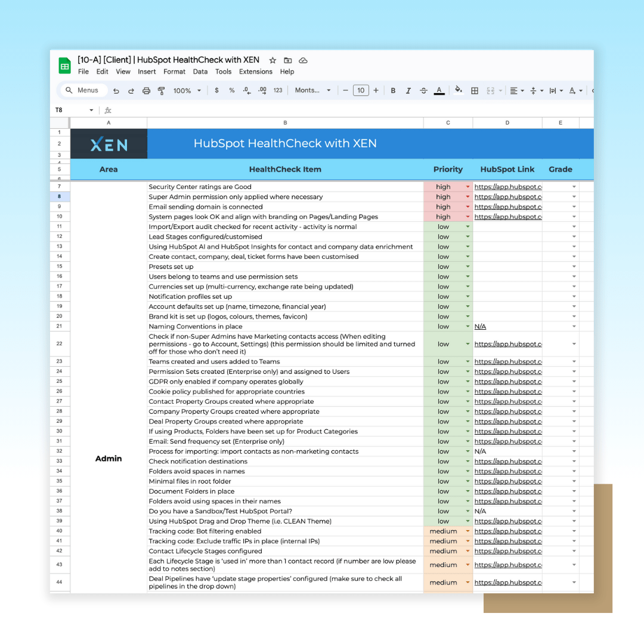Toggle italic formatting
Viewport: 644px width, 644px height.
pos(408,91)
